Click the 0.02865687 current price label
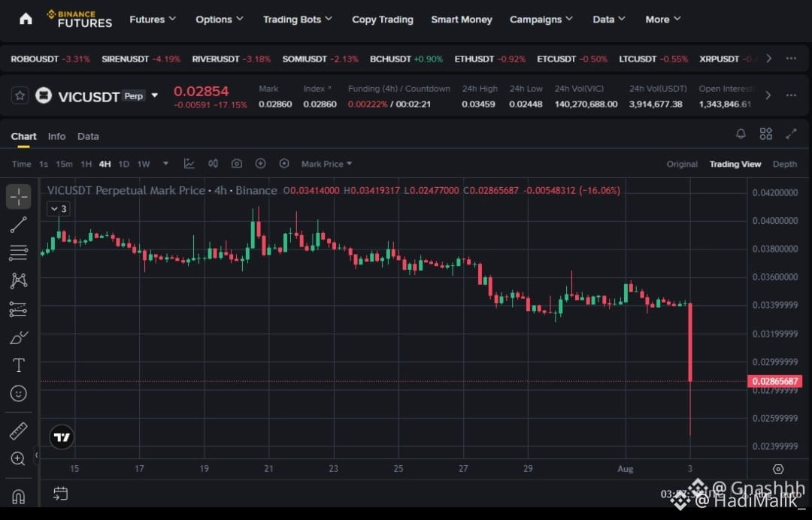Image resolution: width=812 pixels, height=520 pixels. click(774, 381)
